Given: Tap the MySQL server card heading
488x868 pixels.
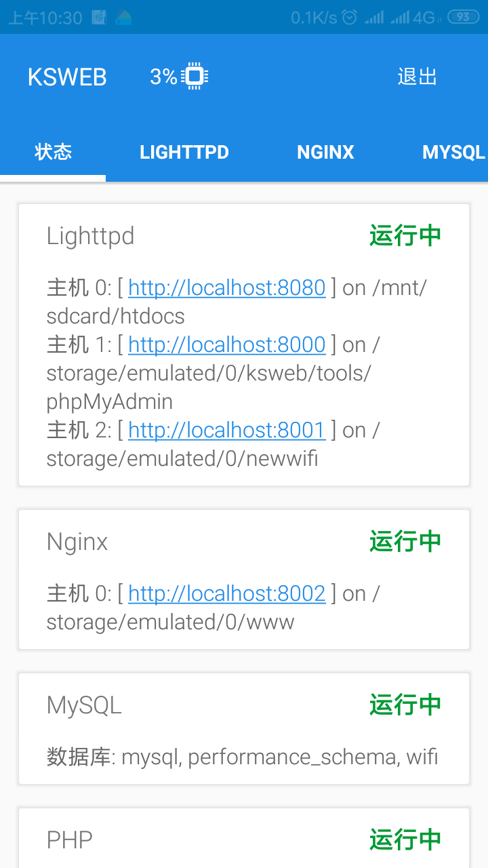Looking at the screenshot, I should click(84, 705).
